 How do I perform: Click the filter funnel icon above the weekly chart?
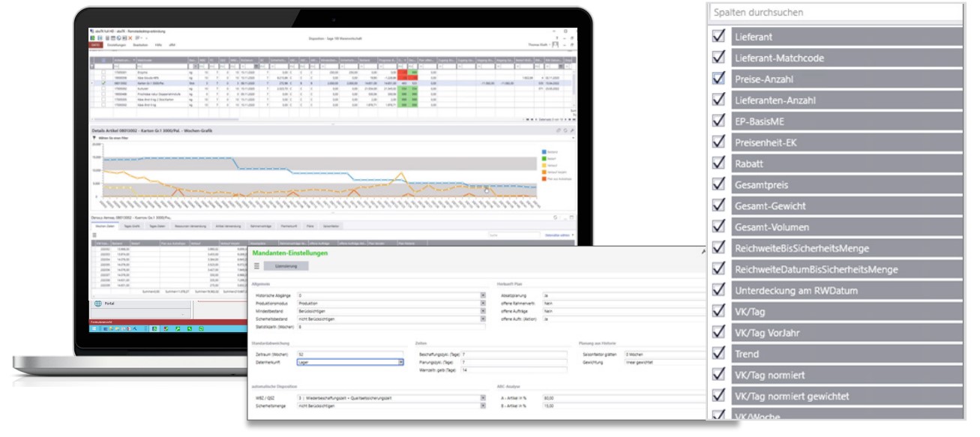pyautogui.click(x=94, y=138)
